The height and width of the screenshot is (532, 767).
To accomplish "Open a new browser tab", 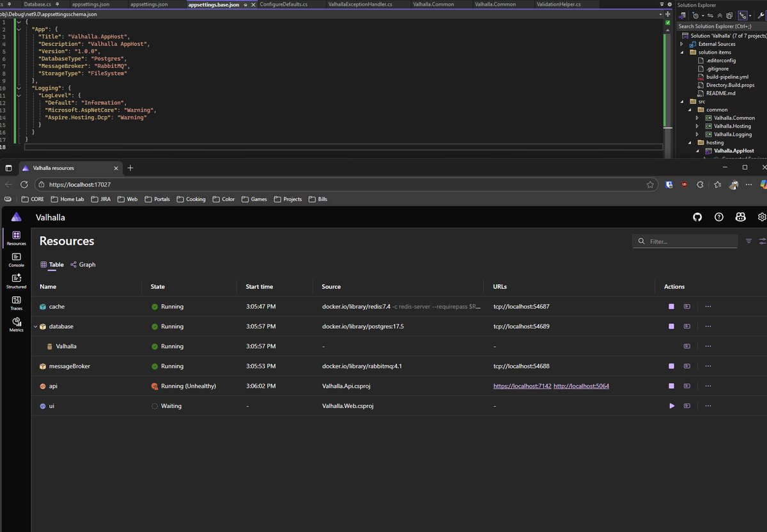I will pos(130,168).
